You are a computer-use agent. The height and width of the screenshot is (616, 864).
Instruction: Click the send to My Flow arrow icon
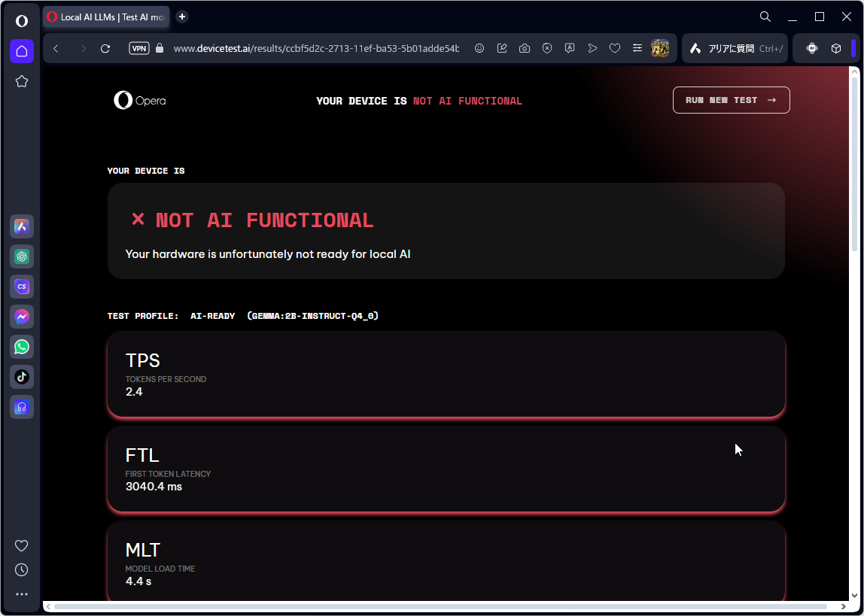[x=592, y=48]
